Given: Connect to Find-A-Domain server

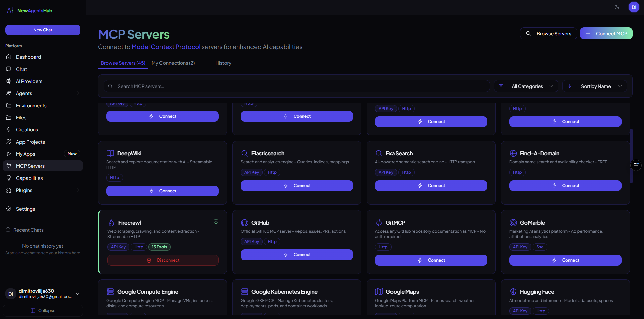Looking at the screenshot, I should [x=565, y=186].
